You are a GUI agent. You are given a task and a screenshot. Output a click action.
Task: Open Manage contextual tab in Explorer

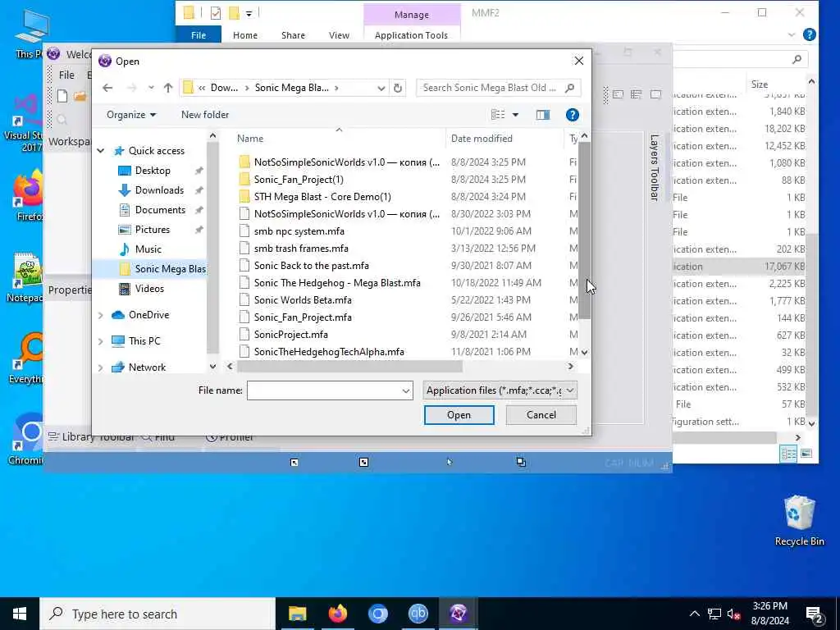click(x=412, y=15)
